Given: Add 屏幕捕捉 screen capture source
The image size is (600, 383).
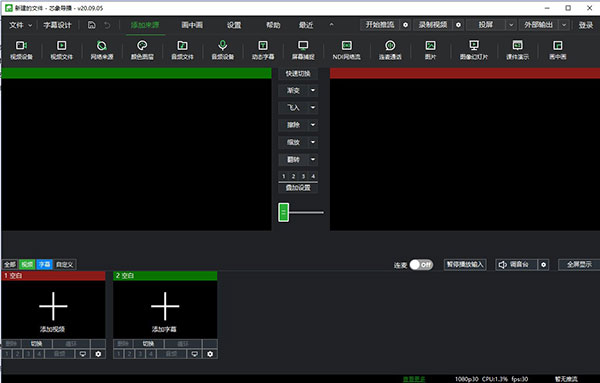Looking at the screenshot, I should point(303,50).
